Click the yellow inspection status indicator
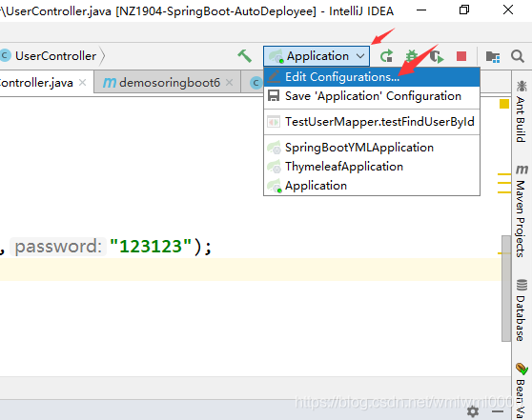 coord(504,104)
